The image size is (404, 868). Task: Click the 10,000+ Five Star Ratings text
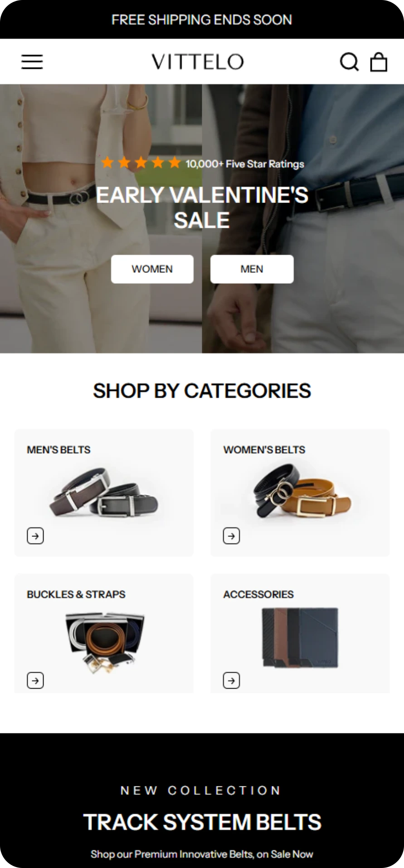point(245,164)
